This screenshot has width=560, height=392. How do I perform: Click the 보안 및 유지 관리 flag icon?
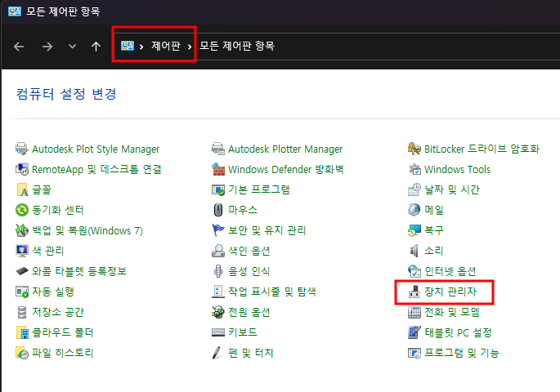pyautogui.click(x=217, y=230)
